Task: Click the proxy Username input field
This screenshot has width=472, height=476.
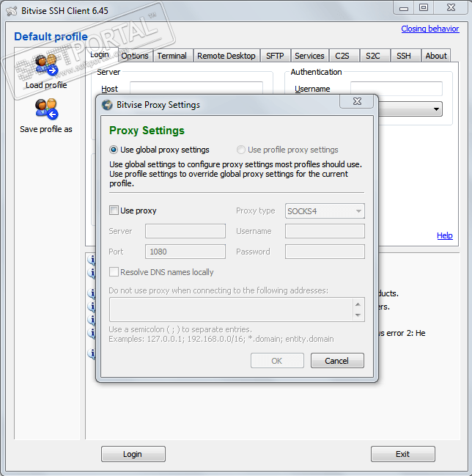Action: tap(325, 231)
